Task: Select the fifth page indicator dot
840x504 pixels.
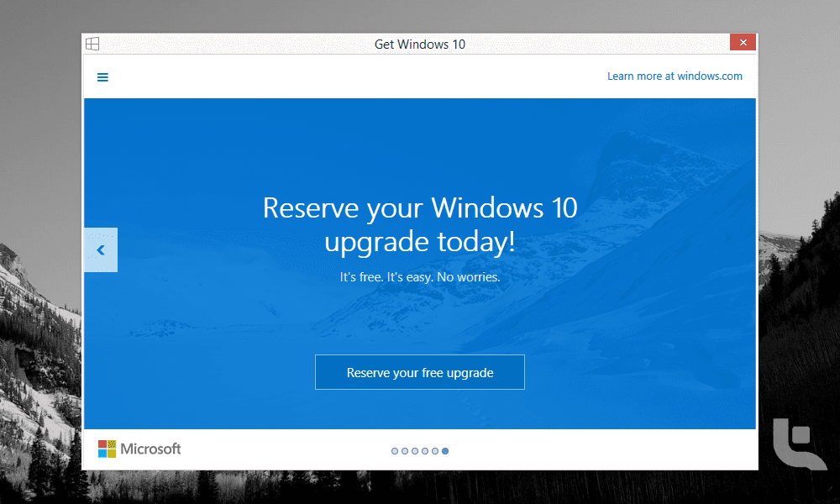Action: point(435,451)
